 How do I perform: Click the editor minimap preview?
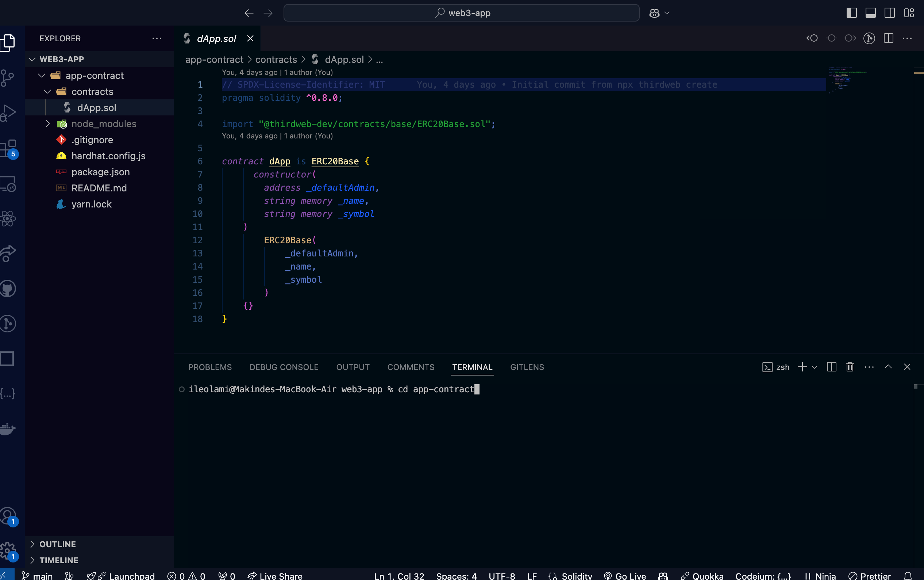pyautogui.click(x=847, y=81)
